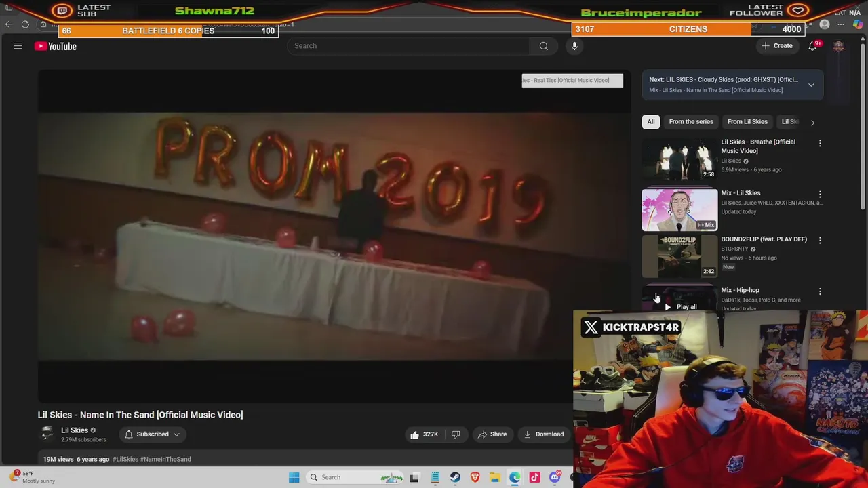Click the magnifier search button

pyautogui.click(x=543, y=46)
